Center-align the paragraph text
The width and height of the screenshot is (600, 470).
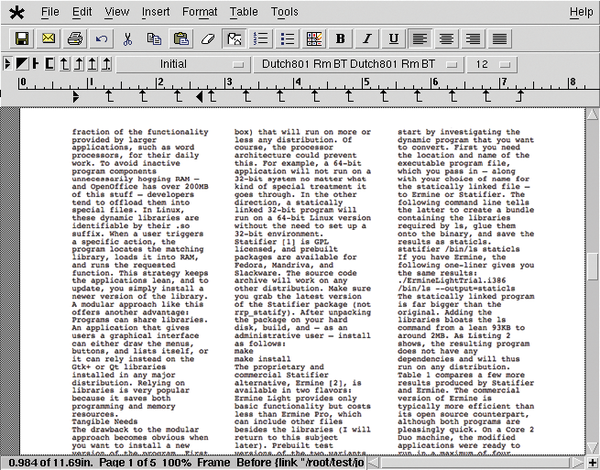[446, 39]
